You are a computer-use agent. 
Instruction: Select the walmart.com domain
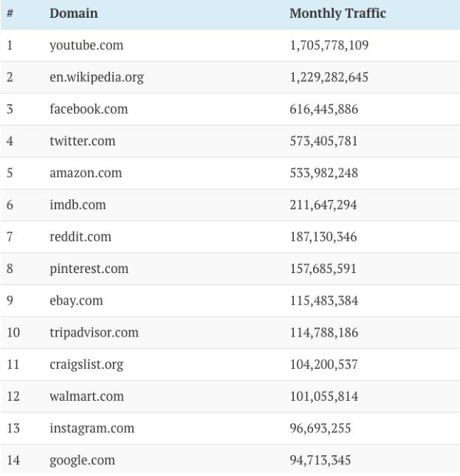[87, 396]
